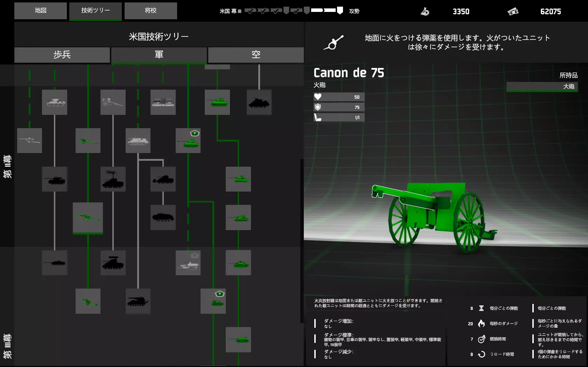Image resolution: width=588 pixels, height=367 pixels.
Task: Click the 所持品 label
Action: coord(569,75)
